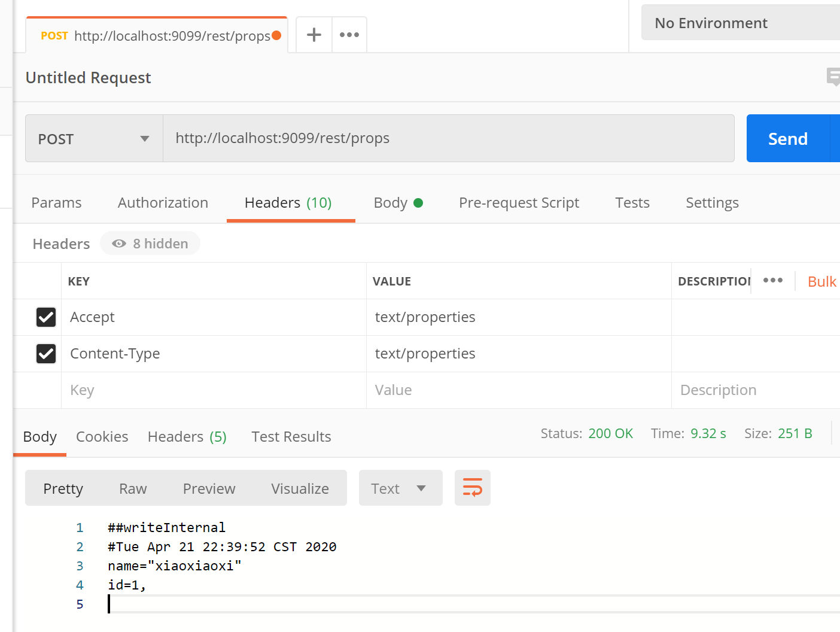Disable the Content-Type header checkbox
Viewport: 840px width, 632px height.
pos(46,354)
